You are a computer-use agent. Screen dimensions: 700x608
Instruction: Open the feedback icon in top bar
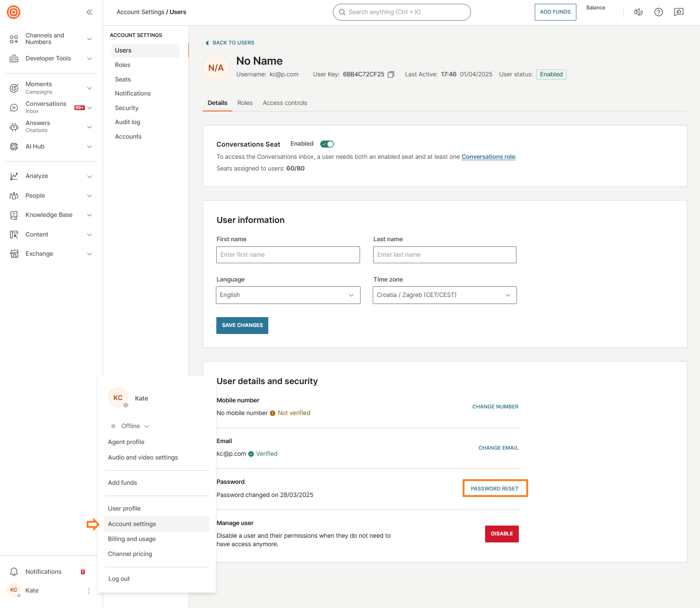(x=678, y=12)
